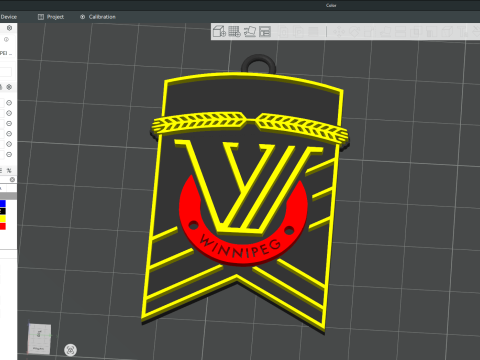Click the round view icon beside the view cube
Image resolution: width=480 pixels, height=360 pixels.
tap(70, 350)
